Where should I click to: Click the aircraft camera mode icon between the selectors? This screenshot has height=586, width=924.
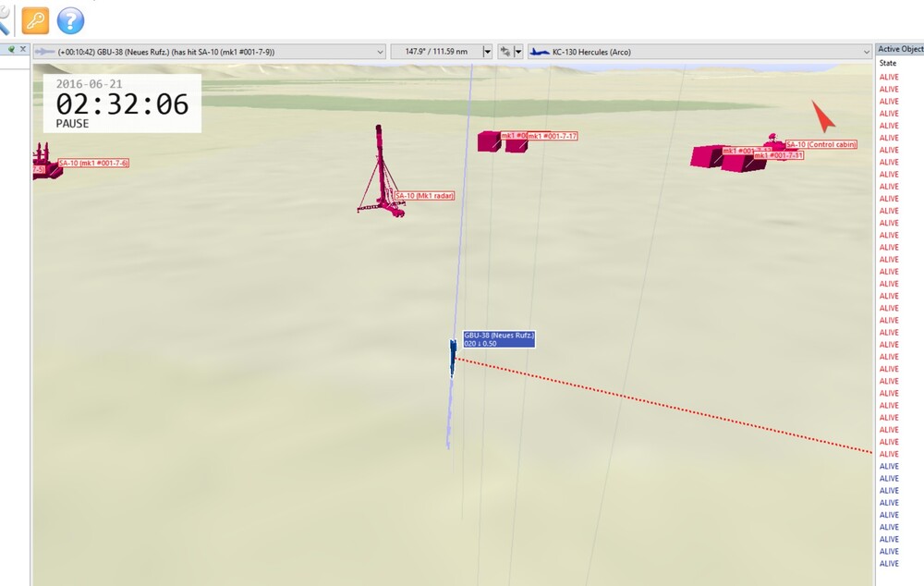pyautogui.click(x=505, y=52)
